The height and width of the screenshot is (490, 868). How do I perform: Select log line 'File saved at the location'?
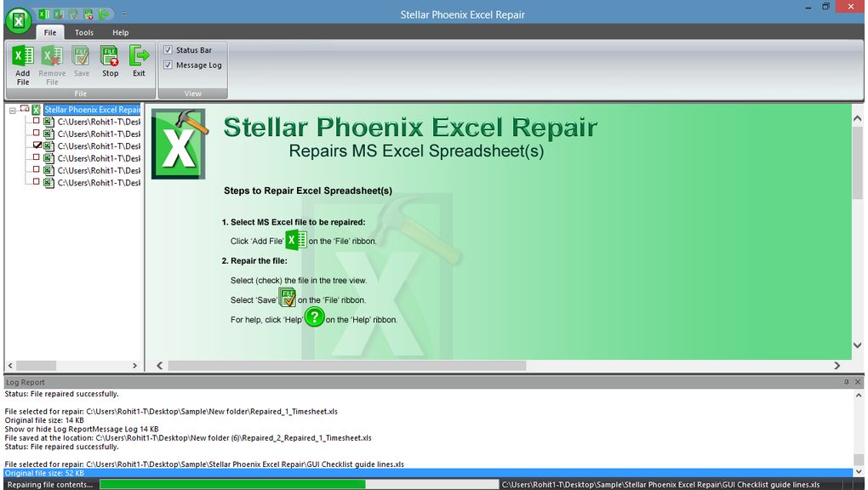188,438
